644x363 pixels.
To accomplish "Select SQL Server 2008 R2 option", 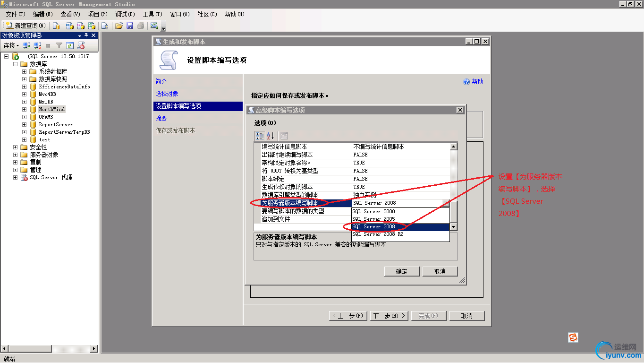I will point(400,234).
